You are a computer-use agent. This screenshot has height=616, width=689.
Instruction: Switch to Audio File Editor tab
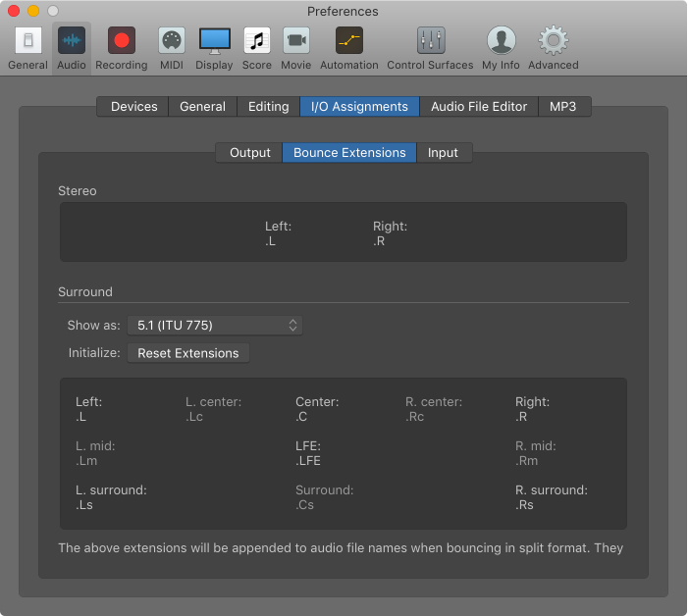click(x=479, y=107)
